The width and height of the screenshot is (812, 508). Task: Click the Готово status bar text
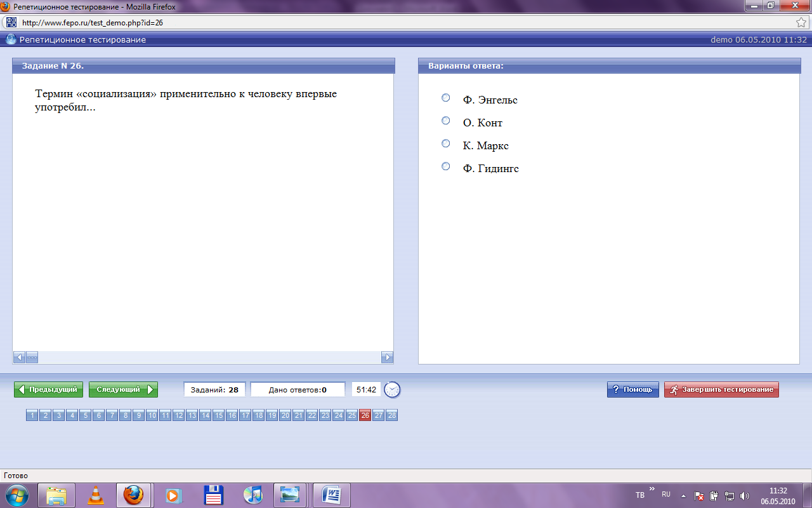pos(16,476)
